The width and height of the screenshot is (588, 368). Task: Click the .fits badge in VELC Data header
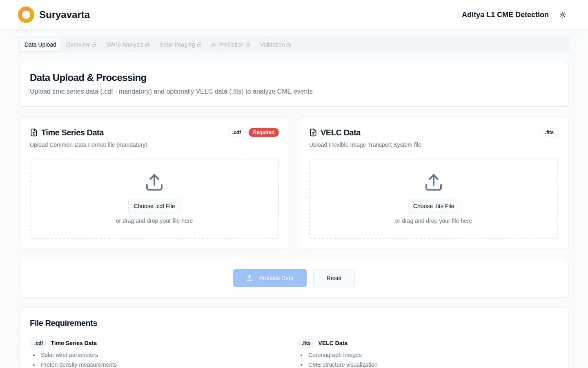550,132
